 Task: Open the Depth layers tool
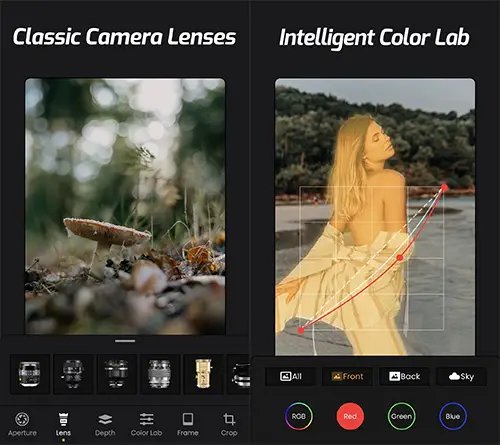(105, 424)
